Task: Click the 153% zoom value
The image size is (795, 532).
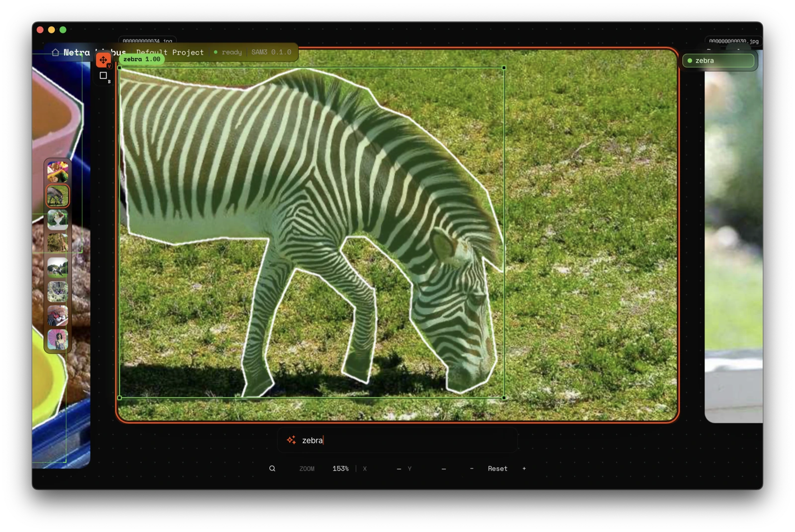Action: (340, 468)
